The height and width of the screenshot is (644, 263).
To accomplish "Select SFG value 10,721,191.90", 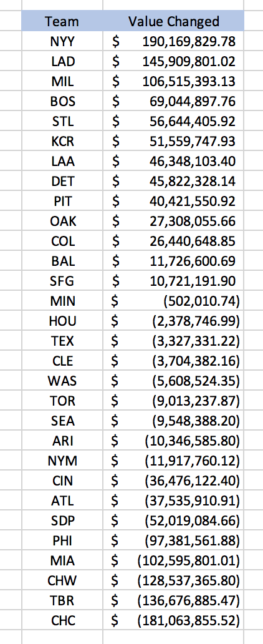I will pos(173,281).
